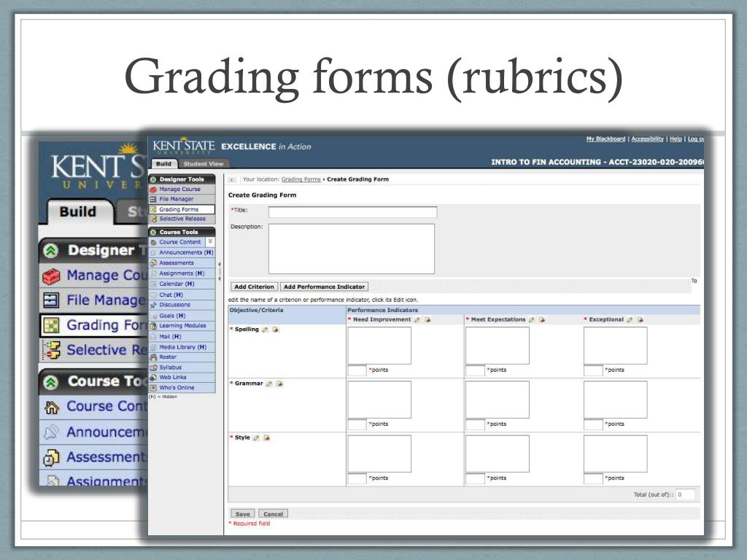The image size is (747, 560).
Task: Open Goals (H) in Course Tools
Action: pyautogui.click(x=172, y=316)
